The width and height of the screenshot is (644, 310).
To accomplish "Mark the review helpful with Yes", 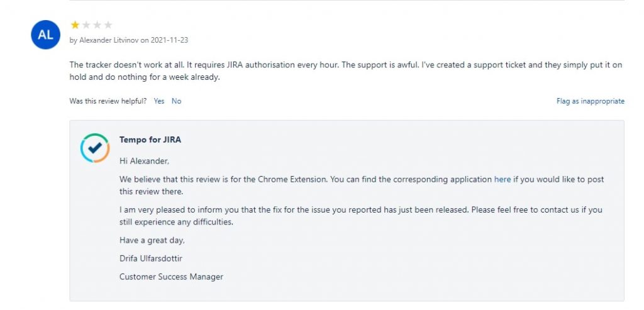I will point(159,101).
